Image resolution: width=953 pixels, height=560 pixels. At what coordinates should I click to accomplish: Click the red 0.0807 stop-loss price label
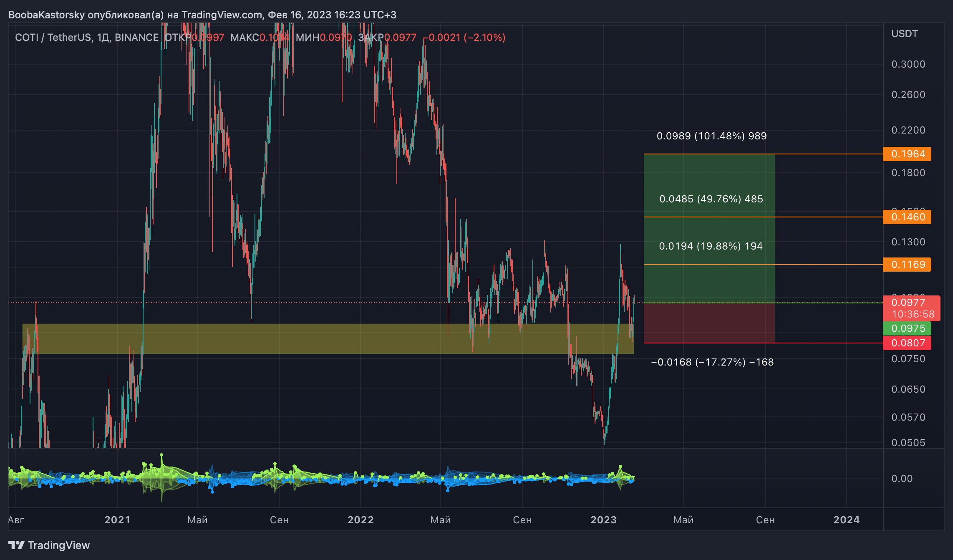[x=907, y=343]
